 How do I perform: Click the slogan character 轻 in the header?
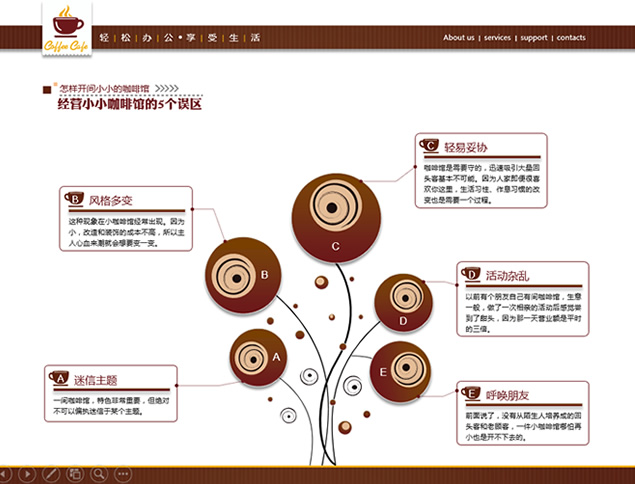(x=104, y=38)
